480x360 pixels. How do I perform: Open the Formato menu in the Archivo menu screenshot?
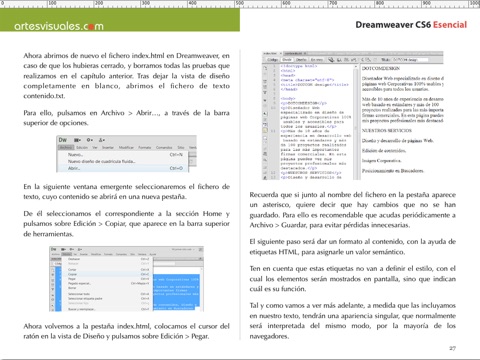pyautogui.click(x=145, y=147)
